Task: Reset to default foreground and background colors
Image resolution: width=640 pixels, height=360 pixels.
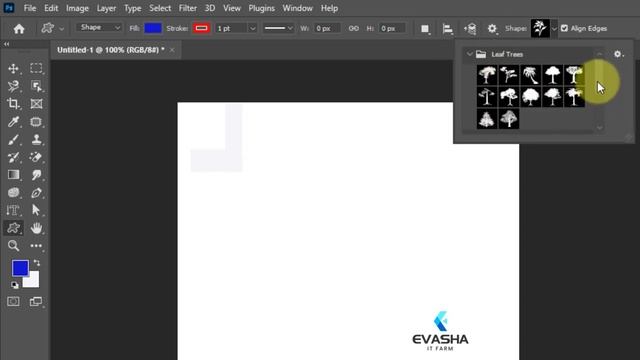Action: [15, 285]
